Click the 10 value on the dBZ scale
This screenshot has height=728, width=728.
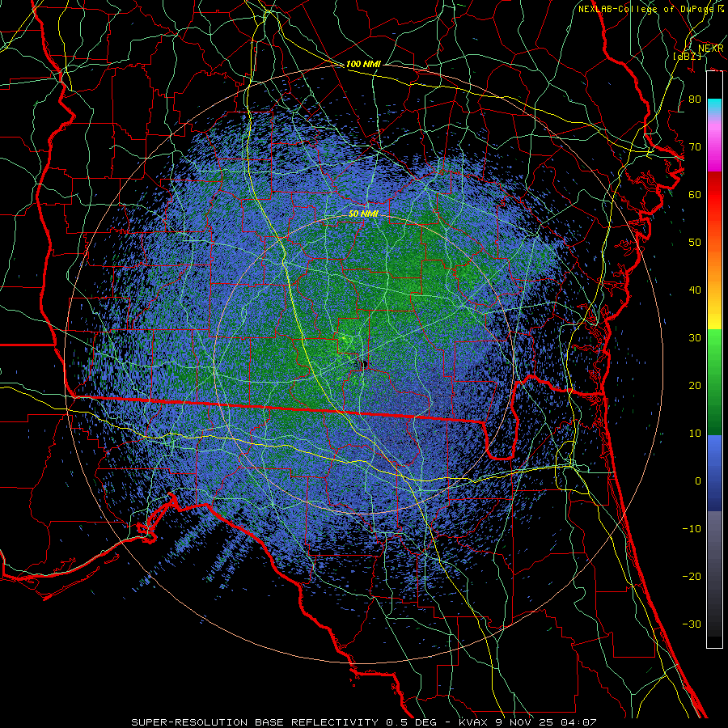tap(695, 434)
